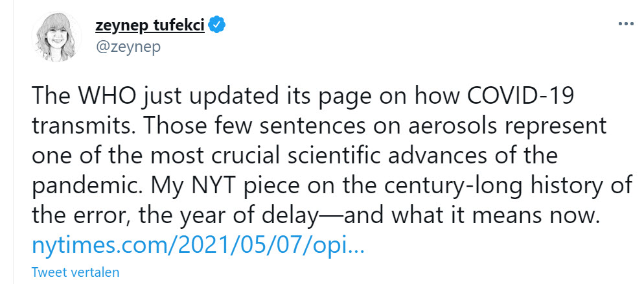Open zeynep tufekci's profile picture

[56, 38]
